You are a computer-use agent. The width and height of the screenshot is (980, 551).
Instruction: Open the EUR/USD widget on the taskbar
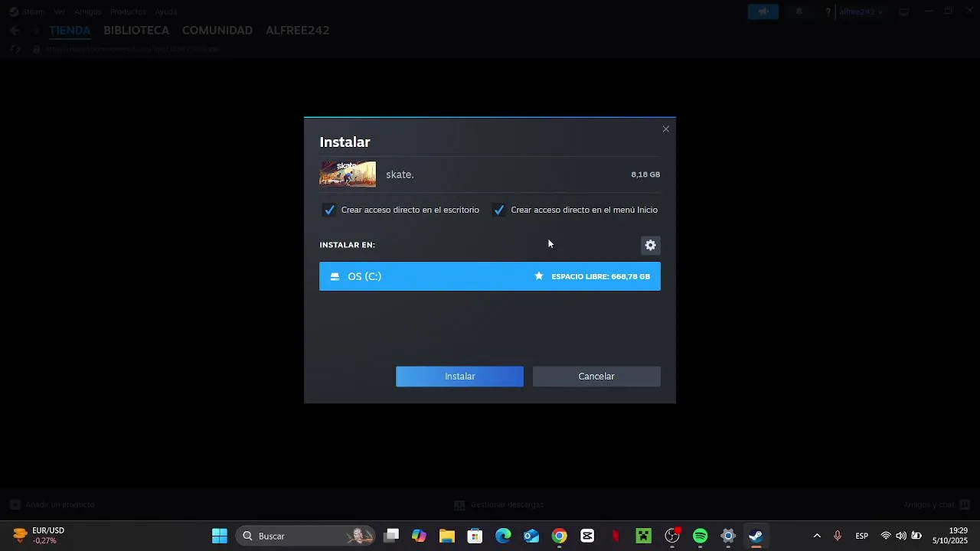tap(38, 536)
